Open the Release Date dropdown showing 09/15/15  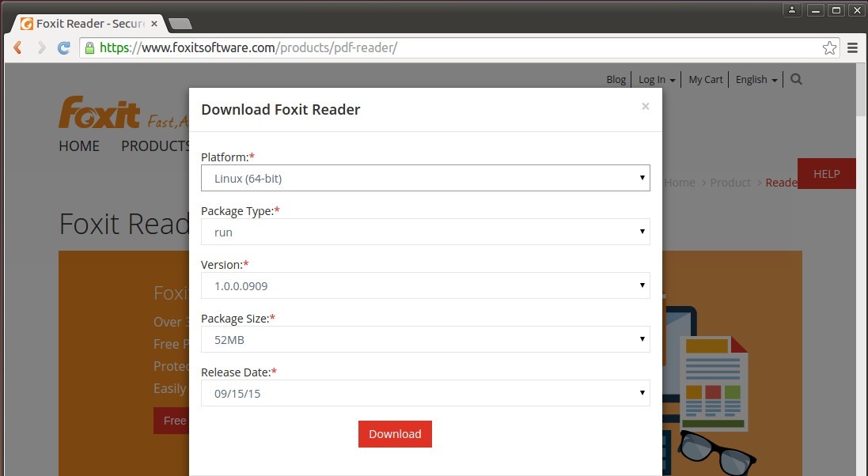coord(425,393)
